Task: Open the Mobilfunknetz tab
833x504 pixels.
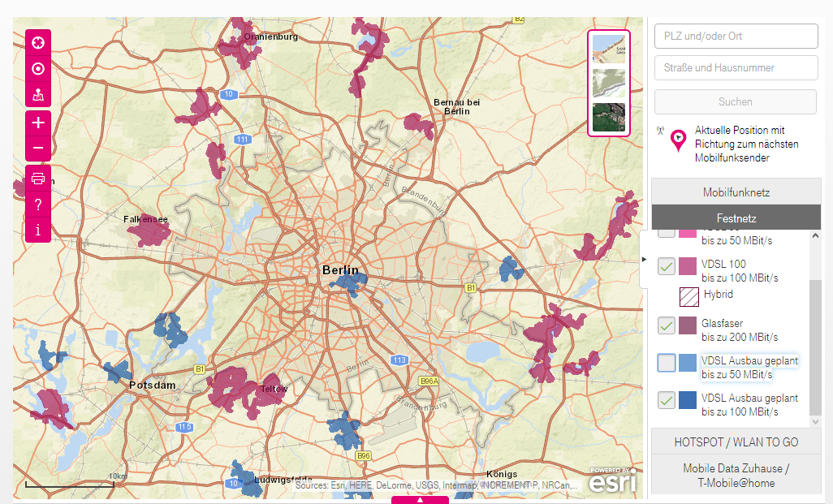Action: pyautogui.click(x=736, y=192)
